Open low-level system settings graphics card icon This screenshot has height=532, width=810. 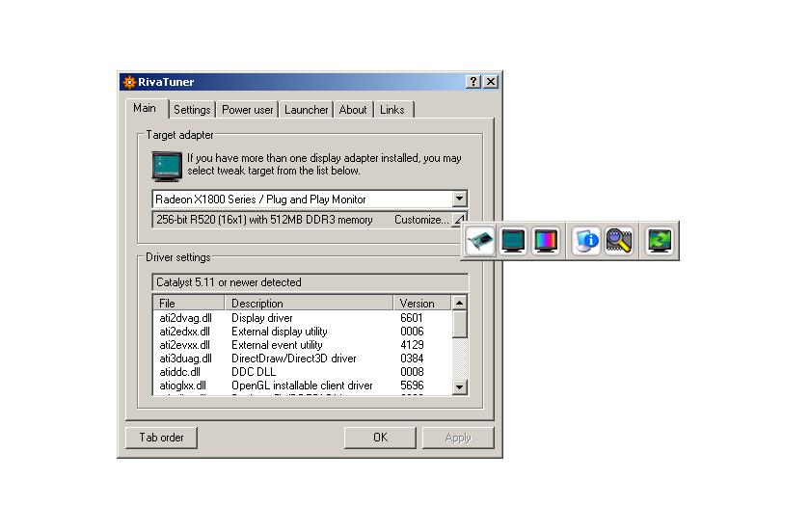click(480, 241)
